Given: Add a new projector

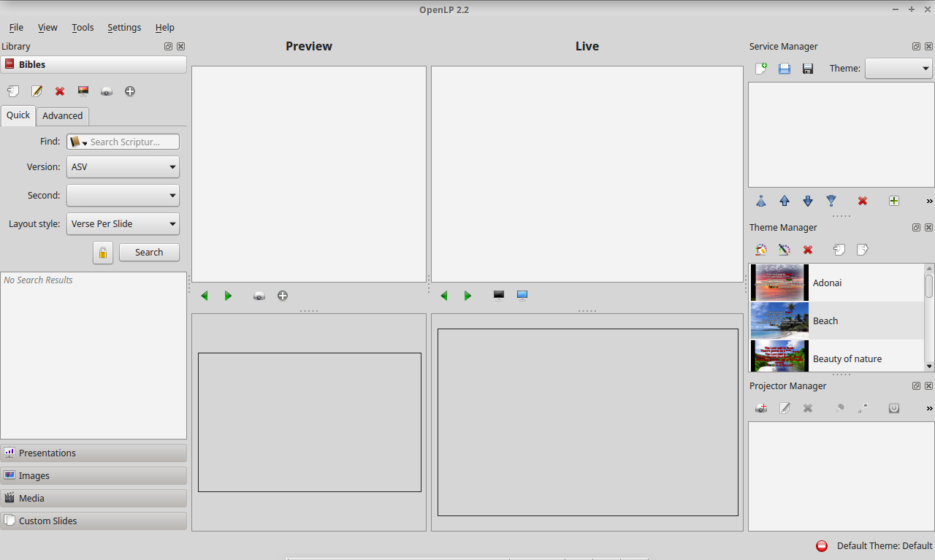Looking at the screenshot, I should coord(761,408).
